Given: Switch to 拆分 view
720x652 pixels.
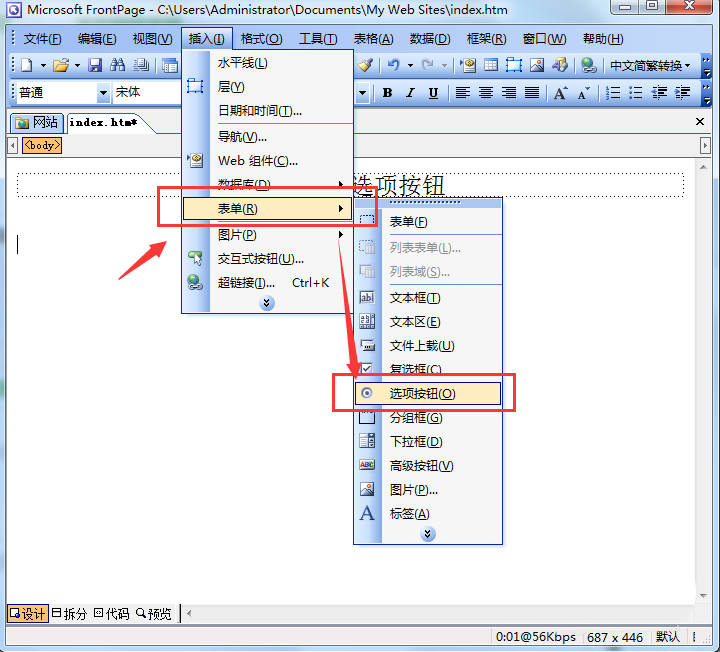Looking at the screenshot, I should (x=69, y=613).
